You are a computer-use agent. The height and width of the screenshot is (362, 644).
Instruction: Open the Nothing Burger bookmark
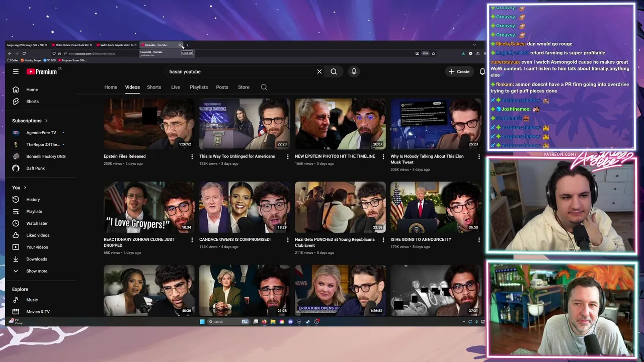[31, 60]
